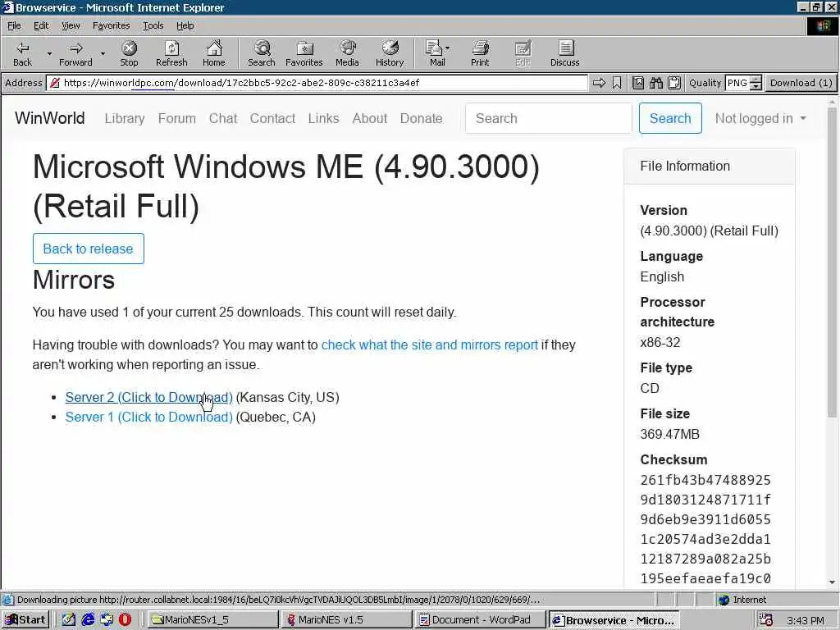Click the bookmark ribbon icon

tap(617, 83)
